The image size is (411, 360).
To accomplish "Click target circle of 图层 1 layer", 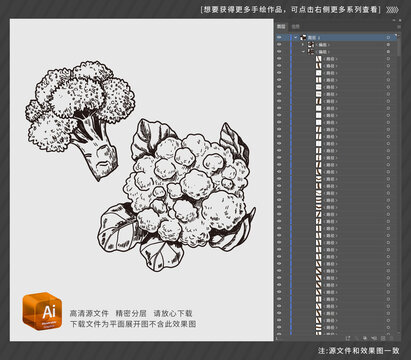I will [388, 37].
